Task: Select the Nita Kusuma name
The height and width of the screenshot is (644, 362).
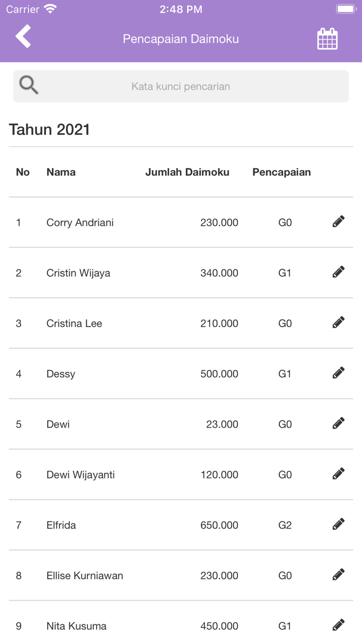Action: click(77, 626)
